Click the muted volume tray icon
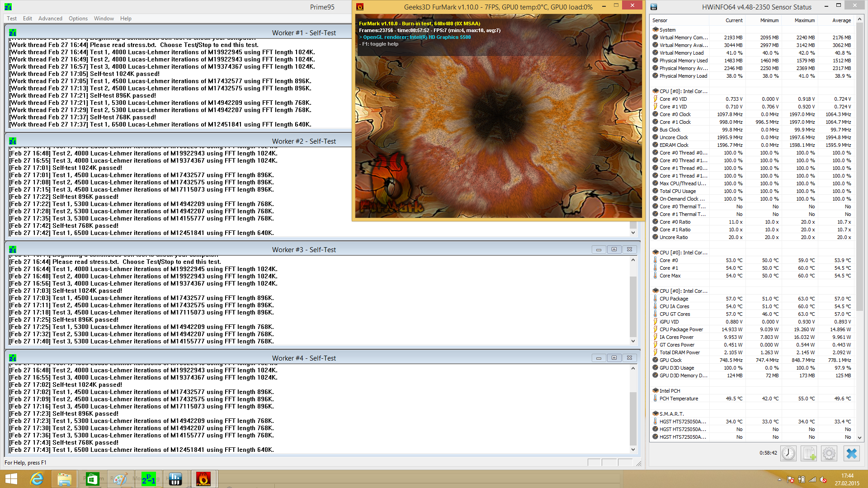868x488 pixels. tap(823, 480)
